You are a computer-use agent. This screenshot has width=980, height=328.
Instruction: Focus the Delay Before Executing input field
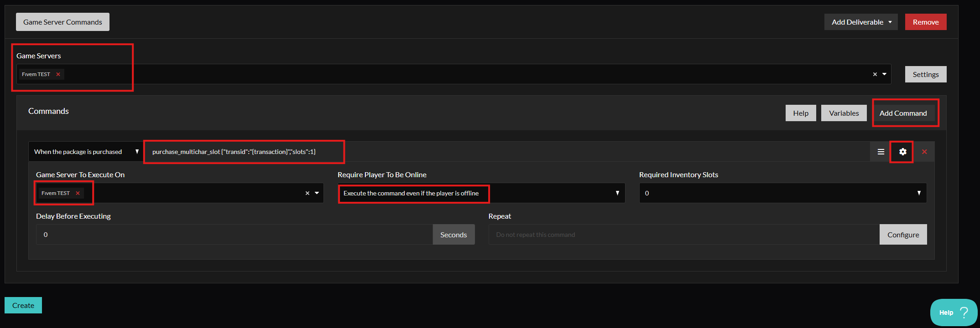pyautogui.click(x=235, y=235)
